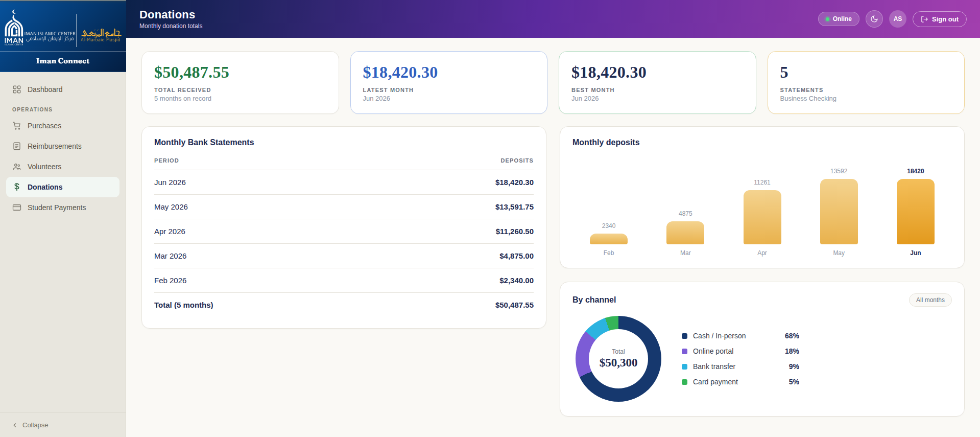Click the Apr 2026 statement row
This screenshot has width=980, height=437.
(344, 232)
